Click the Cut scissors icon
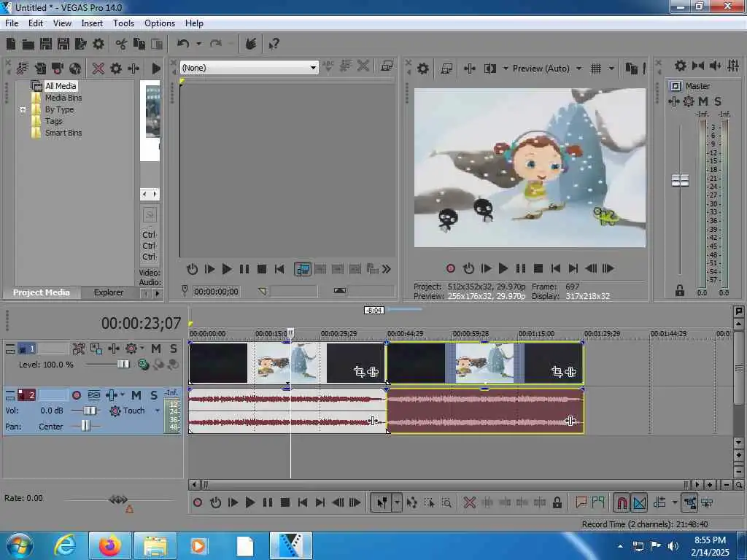 pyautogui.click(x=122, y=44)
